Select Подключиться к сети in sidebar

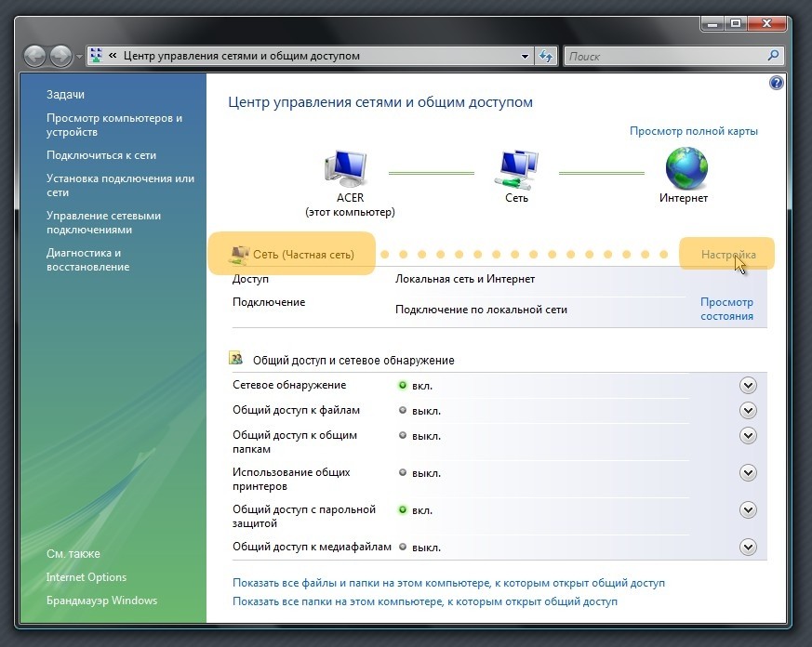click(101, 155)
